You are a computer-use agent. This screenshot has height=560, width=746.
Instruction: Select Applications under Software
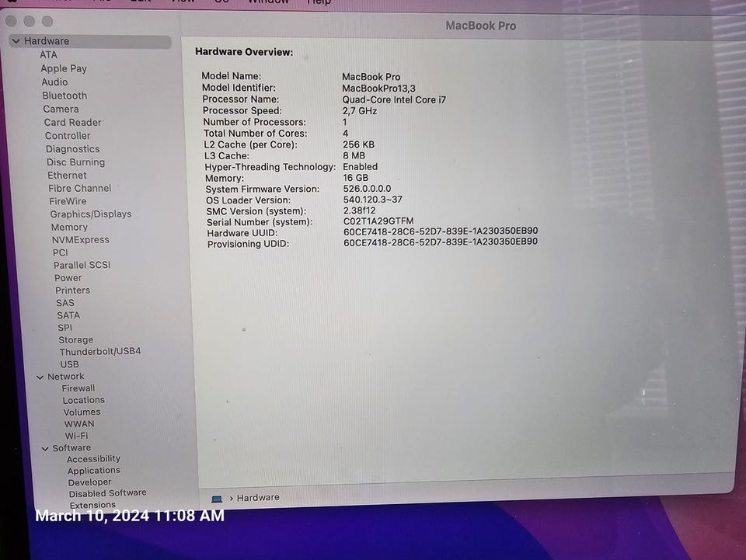94,471
